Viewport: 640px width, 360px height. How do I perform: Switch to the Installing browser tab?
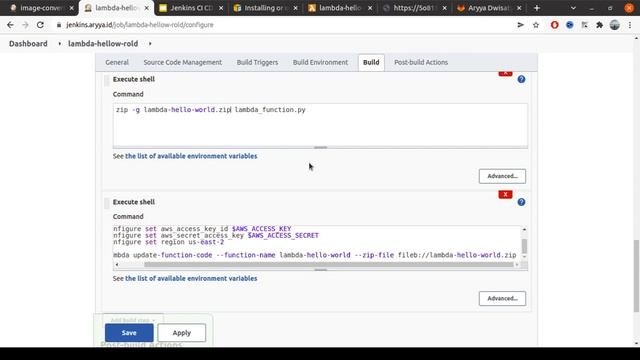click(x=265, y=8)
